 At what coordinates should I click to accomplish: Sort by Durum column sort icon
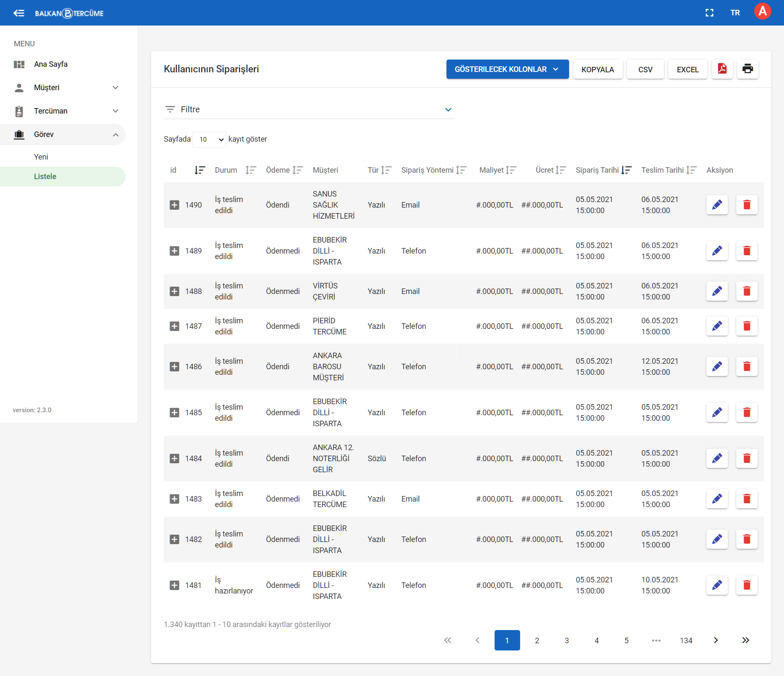pyautogui.click(x=251, y=170)
